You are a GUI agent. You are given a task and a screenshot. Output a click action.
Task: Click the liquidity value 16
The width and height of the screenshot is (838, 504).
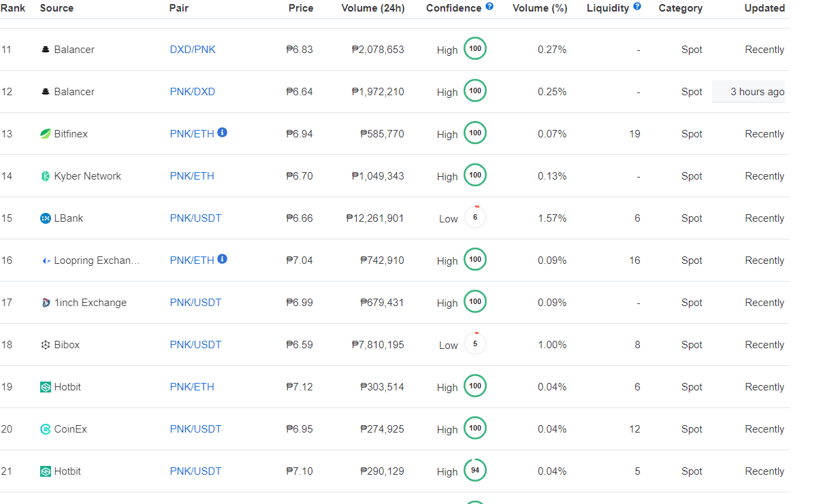(634, 261)
